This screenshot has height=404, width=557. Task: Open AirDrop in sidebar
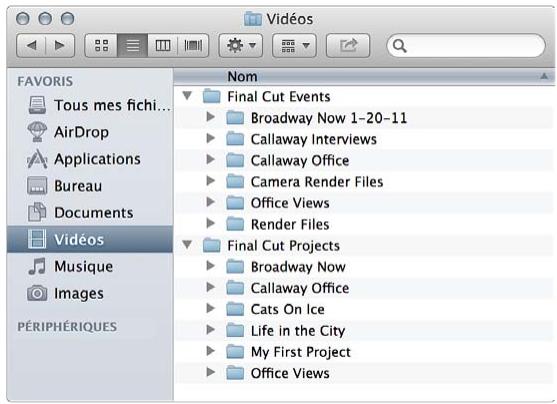(x=90, y=132)
